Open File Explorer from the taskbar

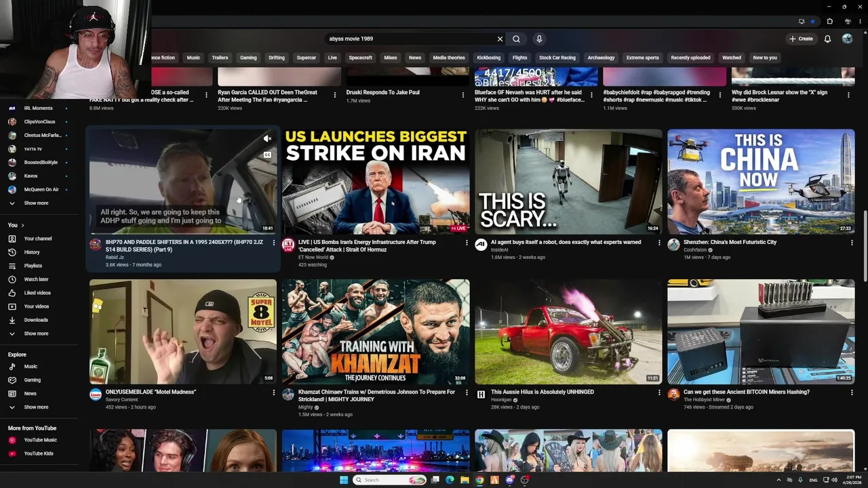coord(465,480)
